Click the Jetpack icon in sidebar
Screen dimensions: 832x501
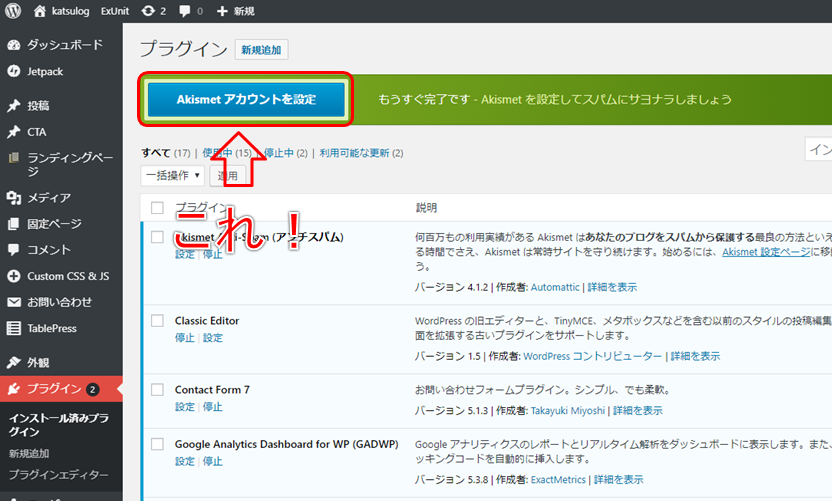[14, 71]
